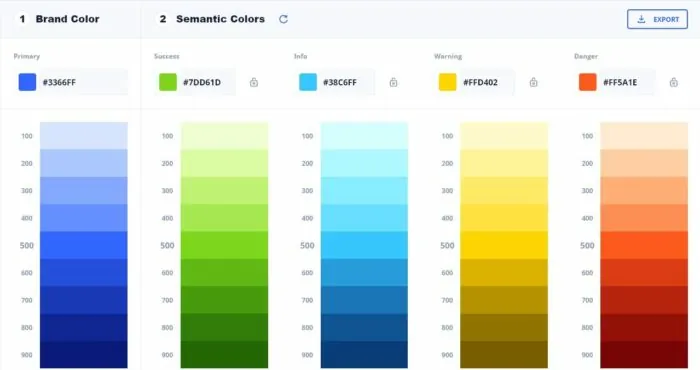Click the Danger orange color swatch
This screenshot has width=700, height=370.
588,82
